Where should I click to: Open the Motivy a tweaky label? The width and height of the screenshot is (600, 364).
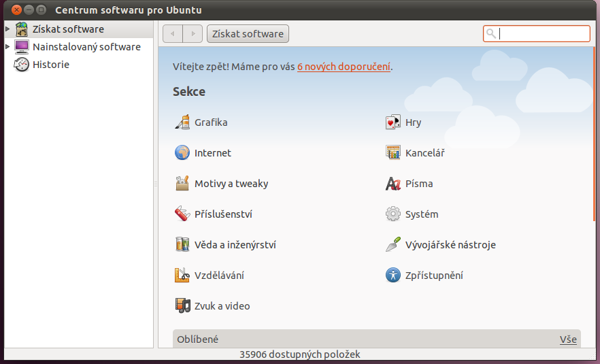231,184
